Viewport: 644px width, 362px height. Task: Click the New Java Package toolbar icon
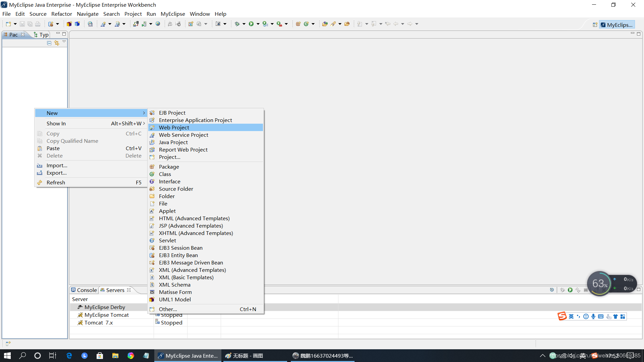click(x=298, y=24)
